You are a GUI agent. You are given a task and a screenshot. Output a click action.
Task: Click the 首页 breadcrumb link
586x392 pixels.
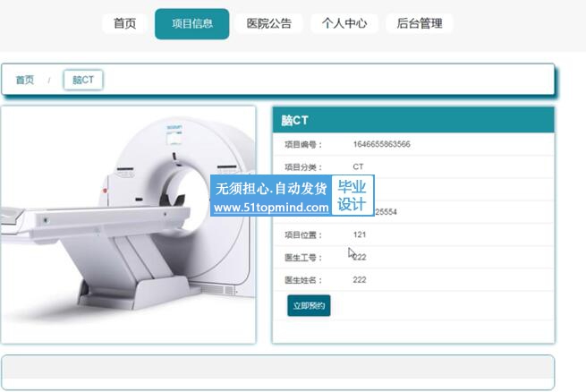click(x=25, y=80)
